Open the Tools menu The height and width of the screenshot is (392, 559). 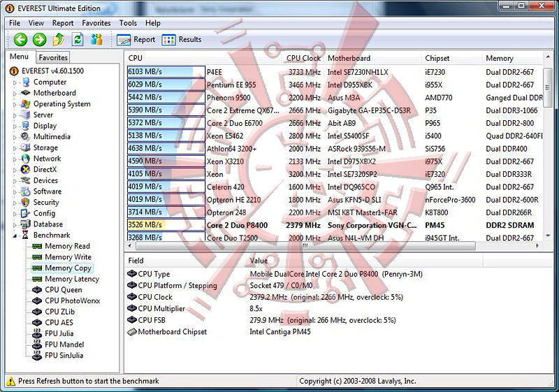coord(128,23)
